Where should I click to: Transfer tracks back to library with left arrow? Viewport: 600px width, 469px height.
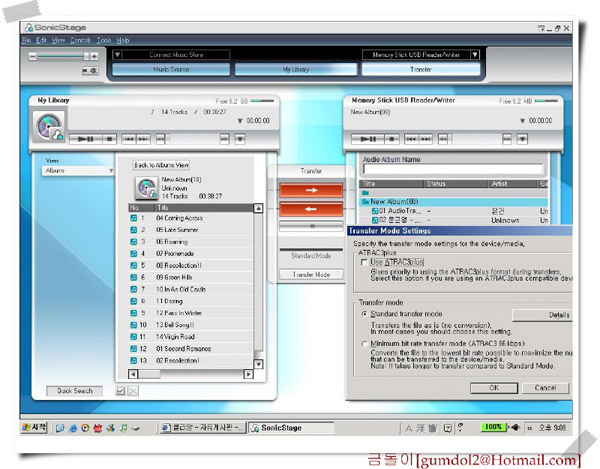pyautogui.click(x=311, y=209)
